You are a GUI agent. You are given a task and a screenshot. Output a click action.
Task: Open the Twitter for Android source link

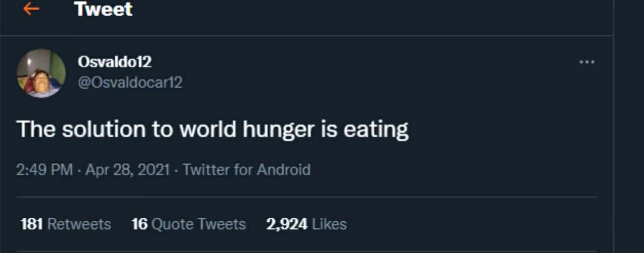246,169
